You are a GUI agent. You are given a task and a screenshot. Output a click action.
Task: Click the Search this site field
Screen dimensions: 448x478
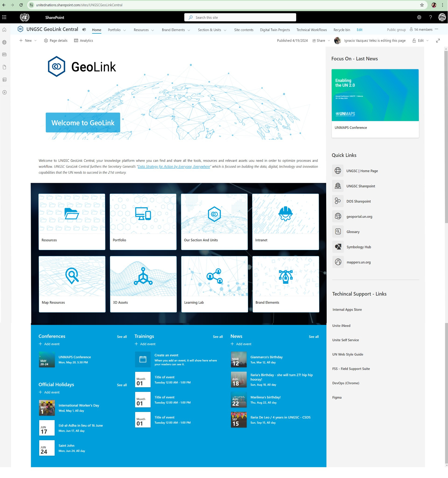240,18
